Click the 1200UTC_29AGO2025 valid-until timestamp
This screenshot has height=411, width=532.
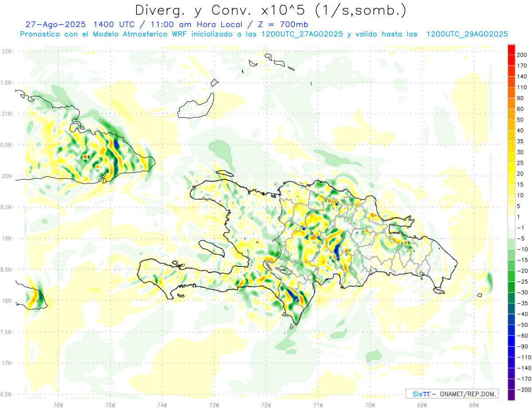click(x=467, y=34)
